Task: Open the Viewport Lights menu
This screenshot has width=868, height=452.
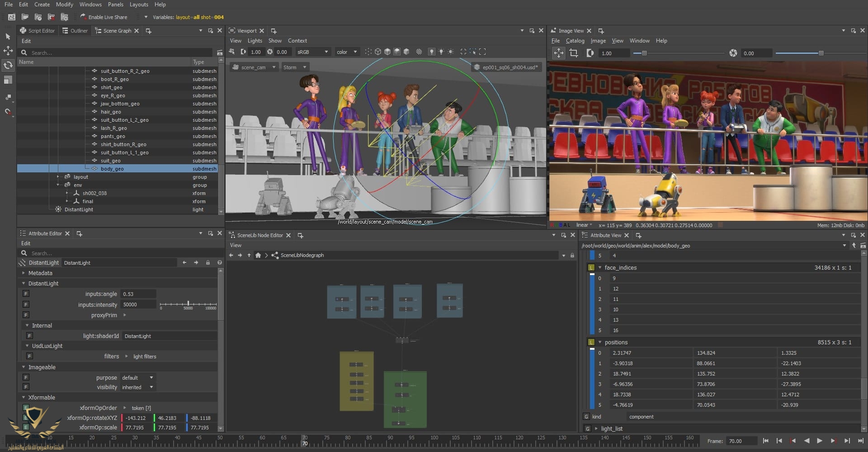Action: click(x=255, y=41)
